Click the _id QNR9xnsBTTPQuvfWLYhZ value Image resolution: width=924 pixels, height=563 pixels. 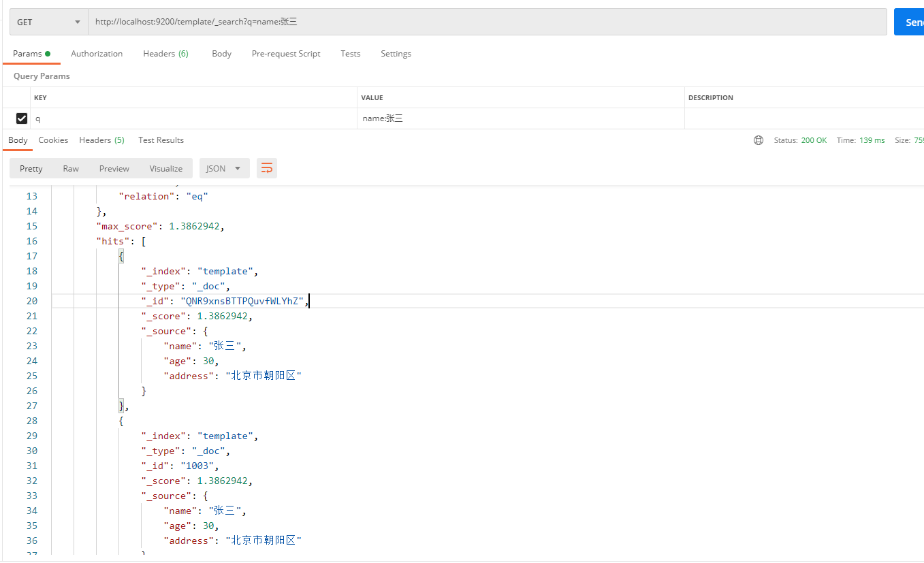pyautogui.click(x=242, y=301)
